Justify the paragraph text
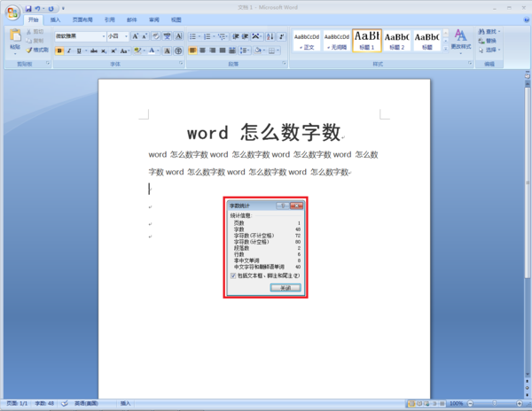 [223, 50]
